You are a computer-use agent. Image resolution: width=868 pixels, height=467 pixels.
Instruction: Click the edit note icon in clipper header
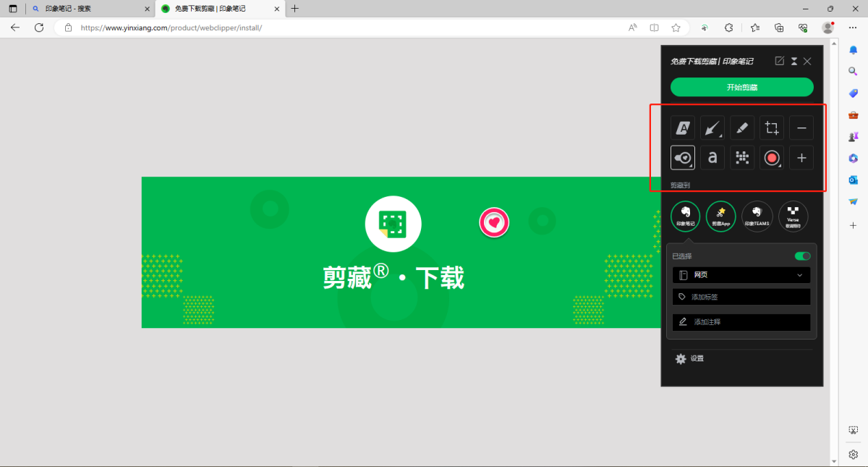tap(779, 61)
